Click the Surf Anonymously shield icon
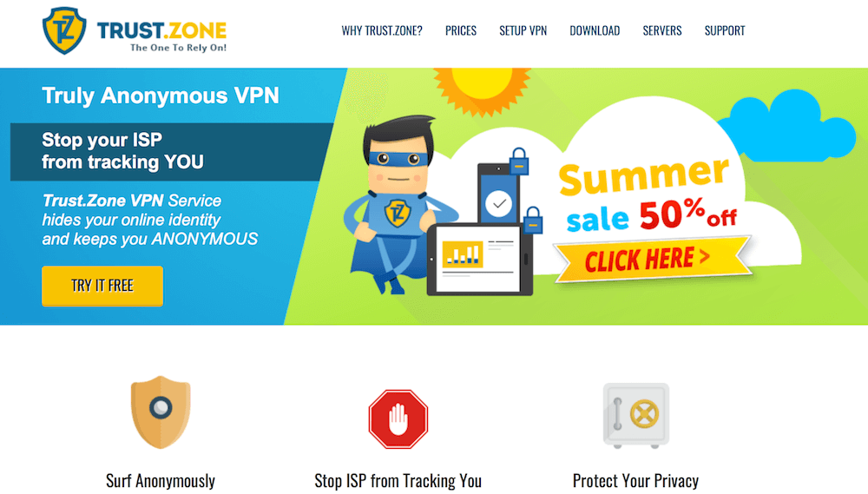Viewport: 868px width, 494px height. (x=161, y=412)
